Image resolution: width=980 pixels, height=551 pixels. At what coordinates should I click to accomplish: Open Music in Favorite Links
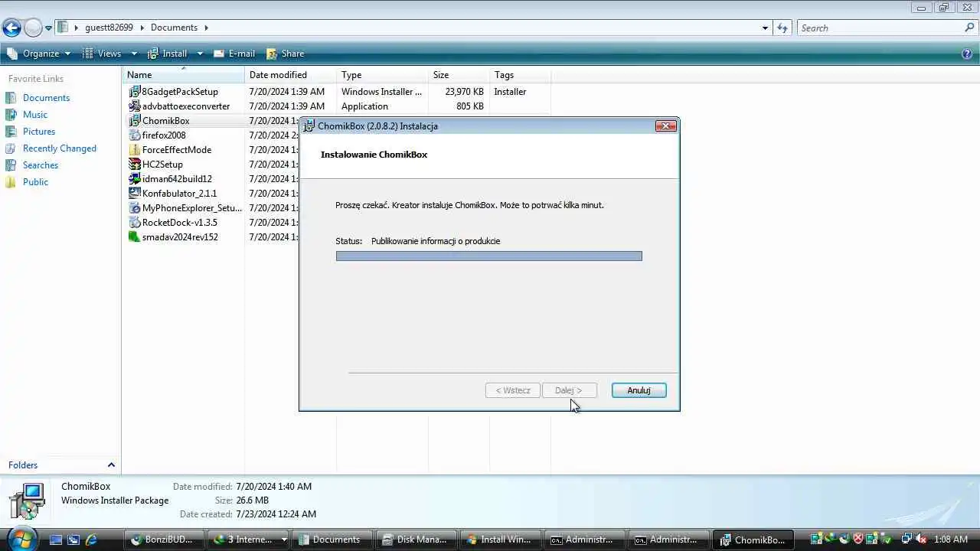pos(35,115)
